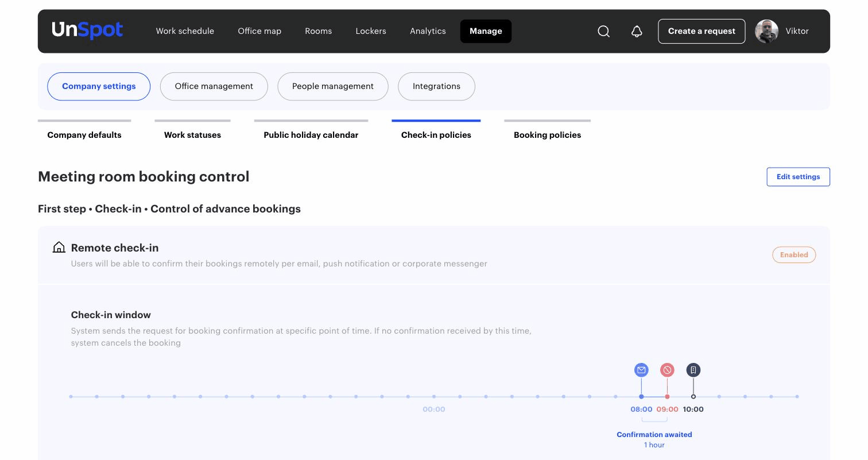
Task: Click Create a request button
Action: [x=702, y=31]
